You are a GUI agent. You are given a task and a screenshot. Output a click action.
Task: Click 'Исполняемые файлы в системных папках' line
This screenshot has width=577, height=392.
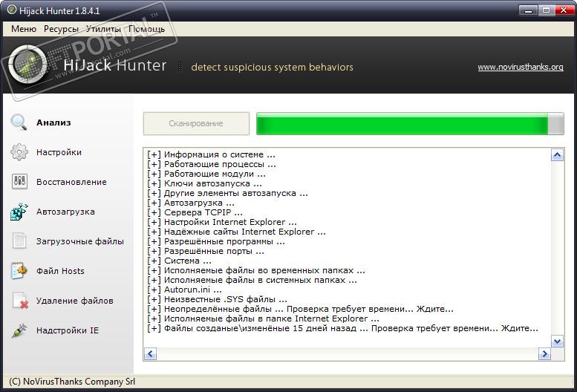(252, 280)
